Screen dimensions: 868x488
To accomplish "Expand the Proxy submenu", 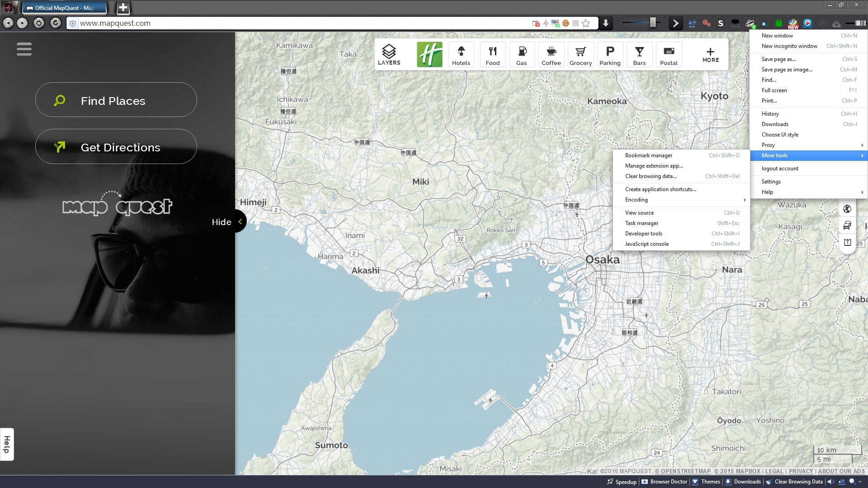I will [809, 145].
